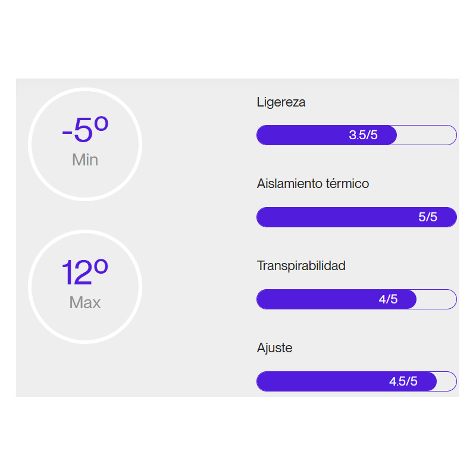This screenshot has width=476, height=476.
Task: Click the 'Max' label under 12°
Action: [x=85, y=303]
